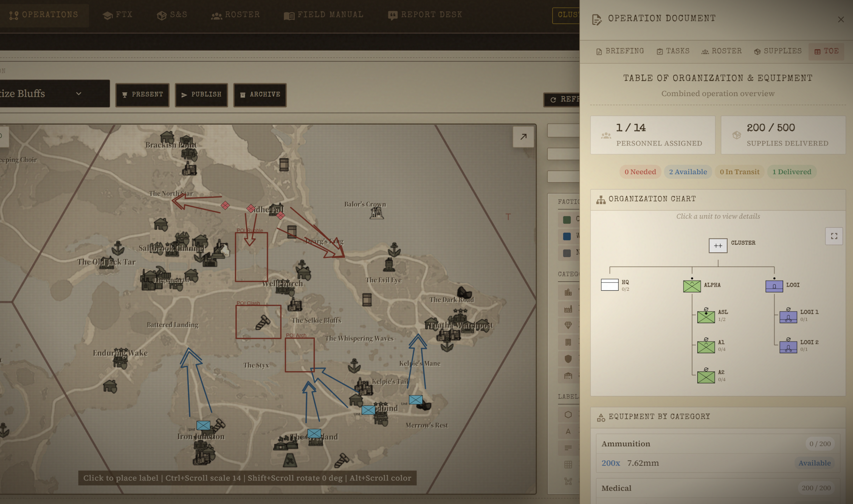This screenshot has width=853, height=504.
Task: Open the Field Manual page
Action: coord(324,15)
